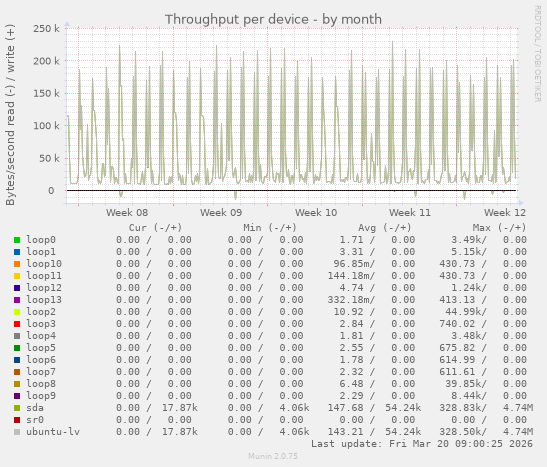This screenshot has width=547, height=467.
Task: Select the loop4 legend label
Action: tap(41, 336)
